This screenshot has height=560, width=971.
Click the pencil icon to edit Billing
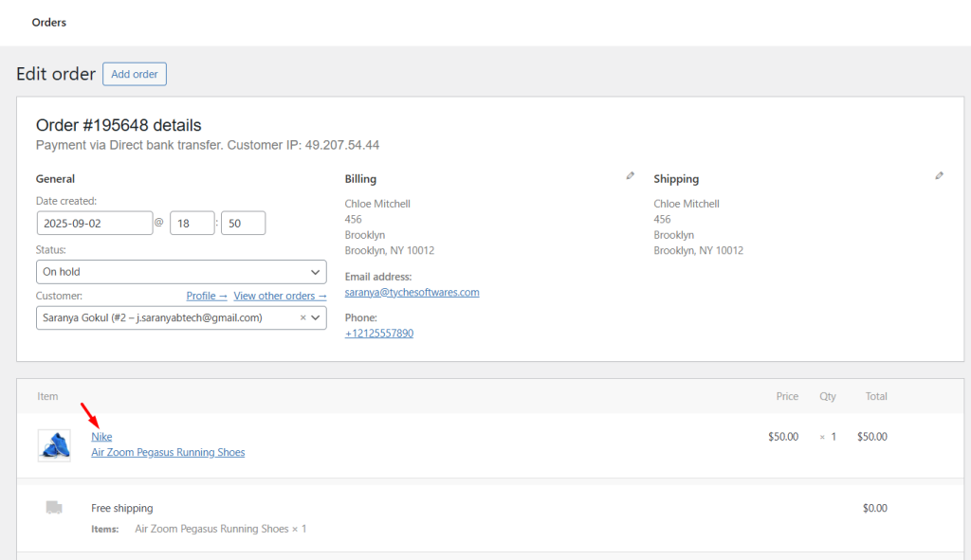tap(630, 175)
